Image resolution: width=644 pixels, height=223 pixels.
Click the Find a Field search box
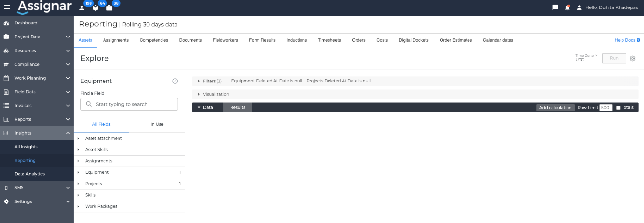click(129, 104)
